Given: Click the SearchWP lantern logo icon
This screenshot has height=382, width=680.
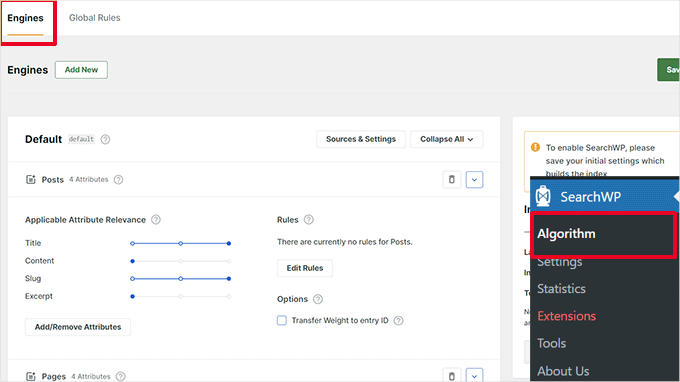Looking at the screenshot, I should pyautogui.click(x=543, y=196).
